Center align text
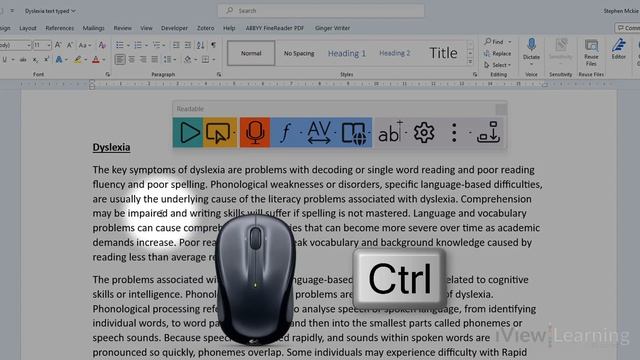Viewport: 640px width, 360px height. coord(131,60)
